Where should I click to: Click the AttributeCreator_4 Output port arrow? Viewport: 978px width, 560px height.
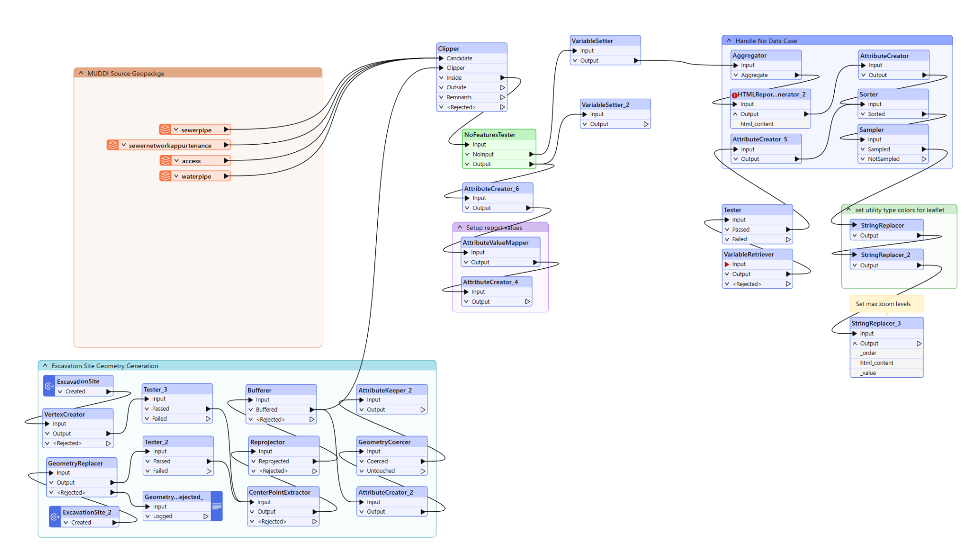527,302
